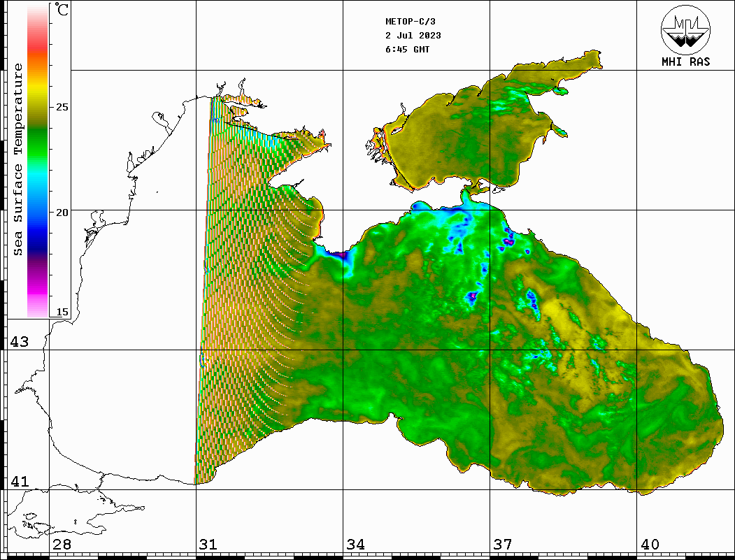This screenshot has width=735, height=560.
Task: Click the longitude label "28"
Action: click(62, 545)
